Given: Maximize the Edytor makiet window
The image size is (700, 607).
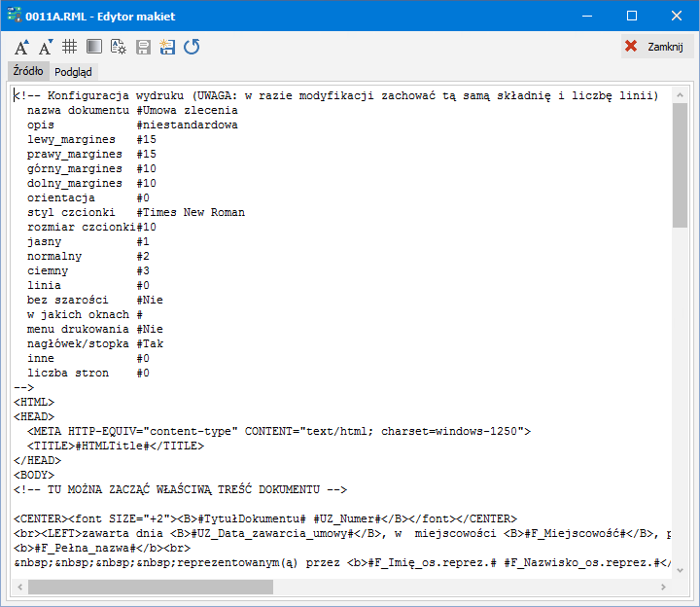Looking at the screenshot, I should (632, 16).
